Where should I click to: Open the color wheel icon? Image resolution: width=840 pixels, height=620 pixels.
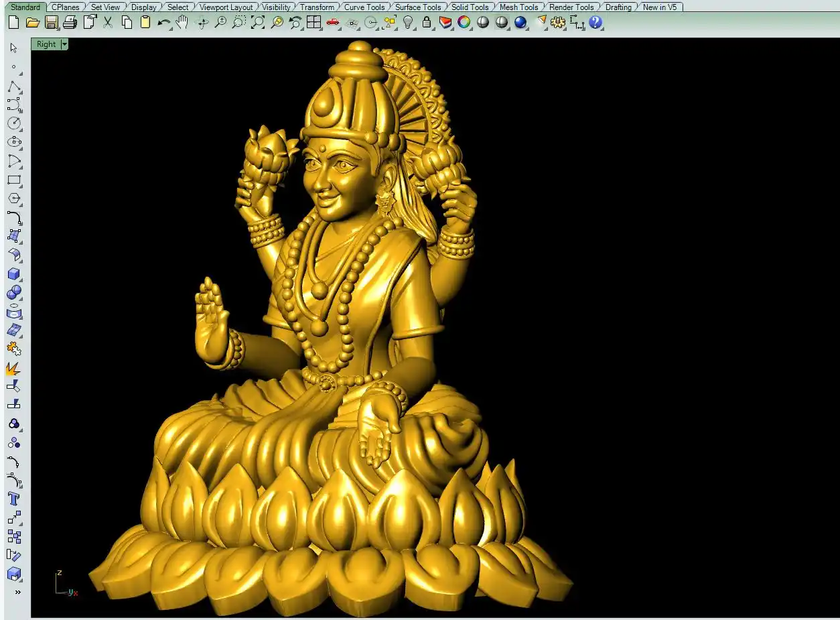coord(464,23)
